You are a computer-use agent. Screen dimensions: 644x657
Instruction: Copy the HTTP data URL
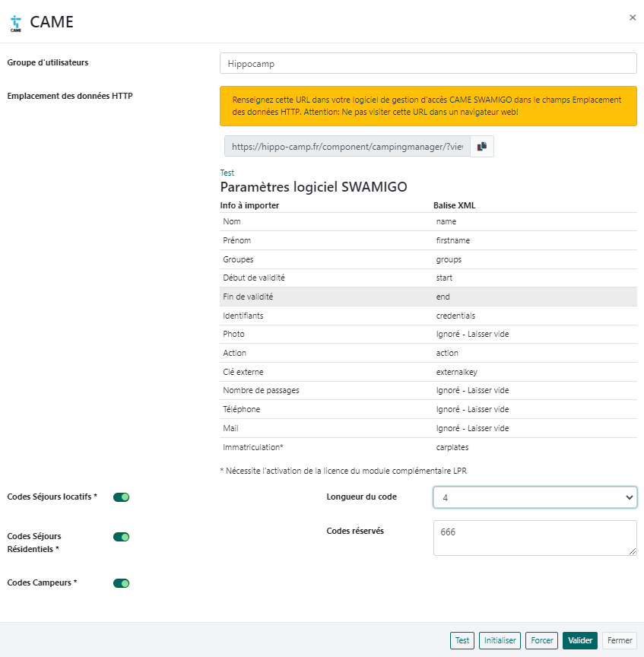[482, 147]
